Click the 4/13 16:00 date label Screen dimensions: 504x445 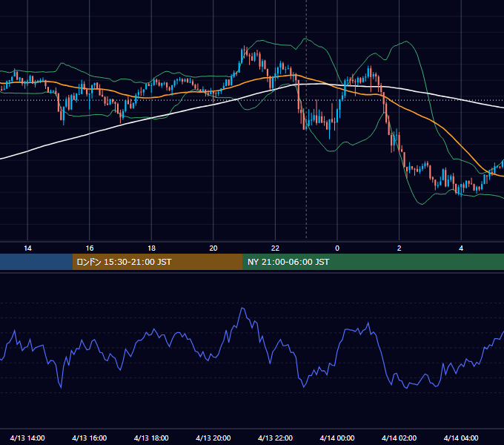90,438
